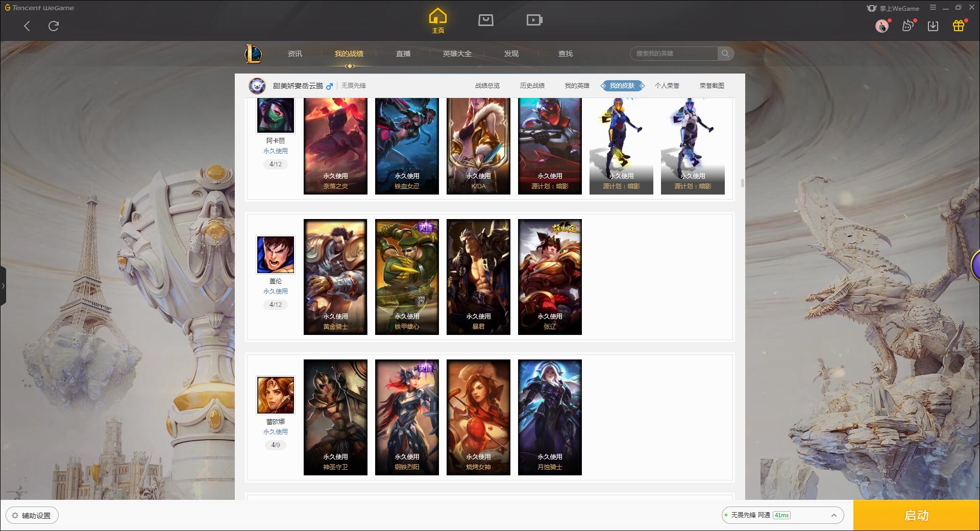This screenshot has width=980, height=531.
Task: Click the 41ms latency indicator
Action: (x=781, y=515)
